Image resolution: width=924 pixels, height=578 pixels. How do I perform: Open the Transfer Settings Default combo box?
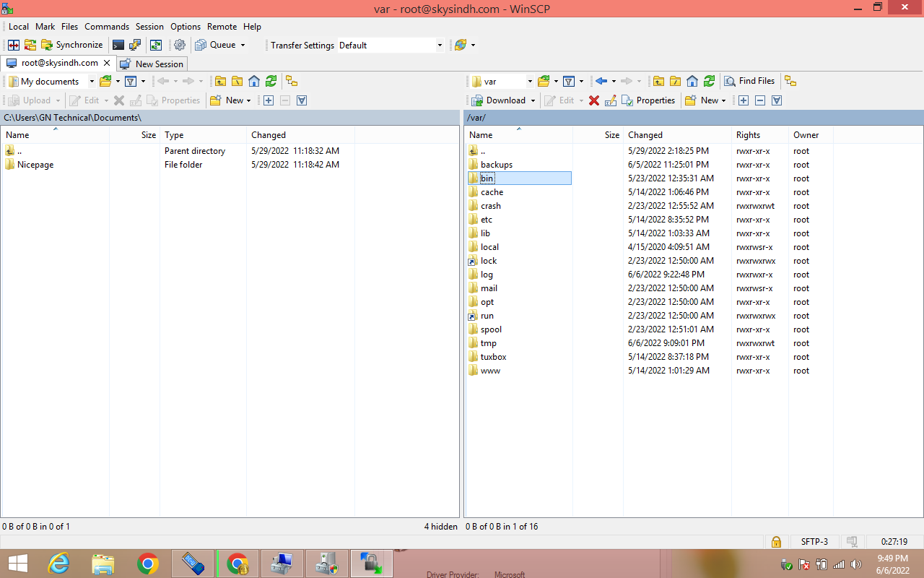(x=391, y=45)
